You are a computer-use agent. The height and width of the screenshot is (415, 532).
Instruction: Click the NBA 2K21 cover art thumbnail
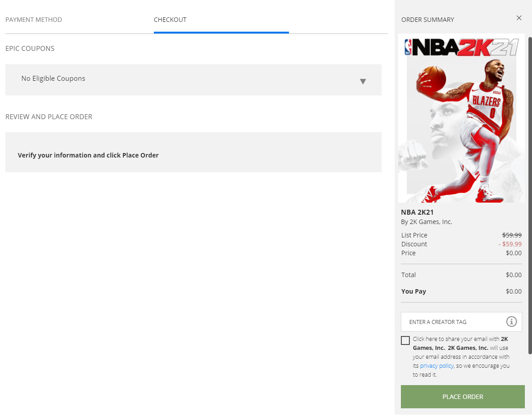(461, 118)
